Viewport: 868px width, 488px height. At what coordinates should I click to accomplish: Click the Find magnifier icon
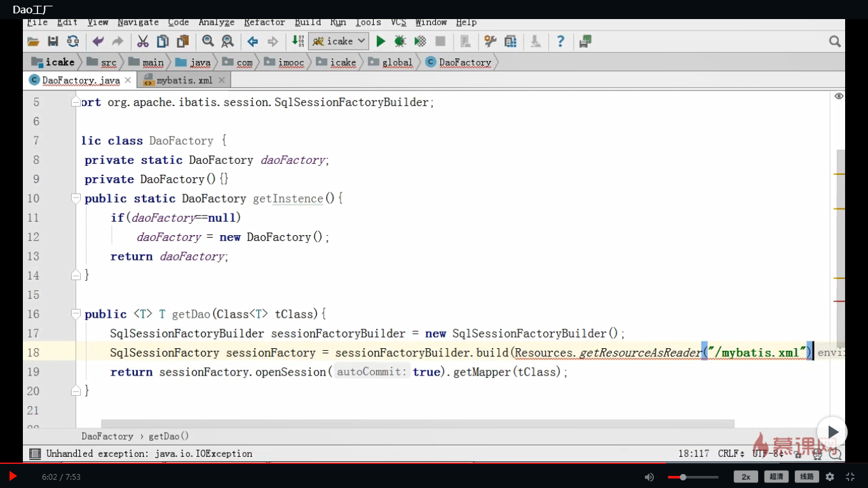pos(208,41)
